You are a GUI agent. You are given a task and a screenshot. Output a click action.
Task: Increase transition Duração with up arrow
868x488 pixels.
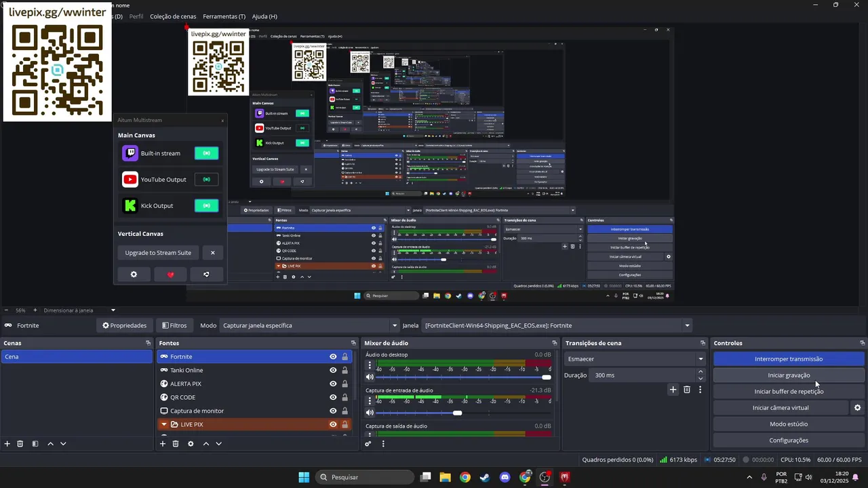click(701, 372)
